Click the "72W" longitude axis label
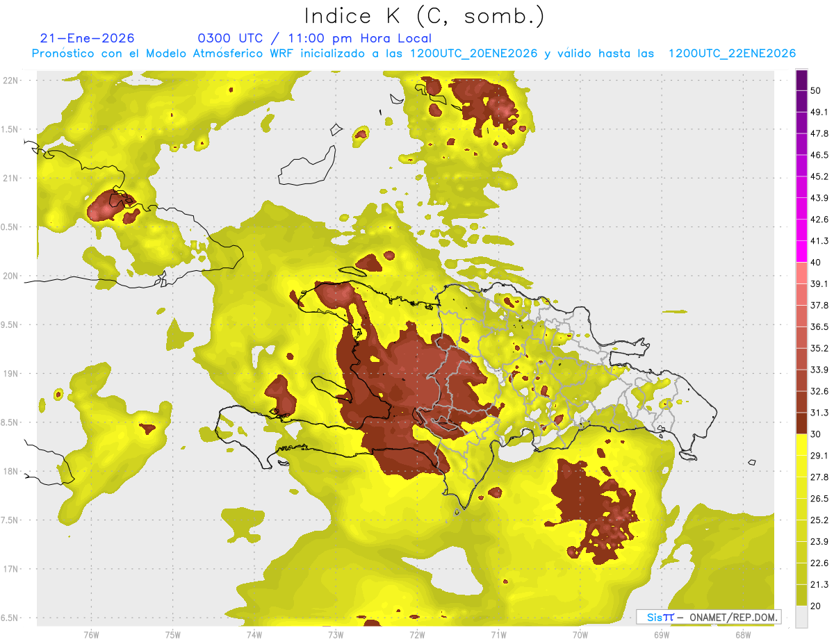834x644 pixels. coord(417,634)
